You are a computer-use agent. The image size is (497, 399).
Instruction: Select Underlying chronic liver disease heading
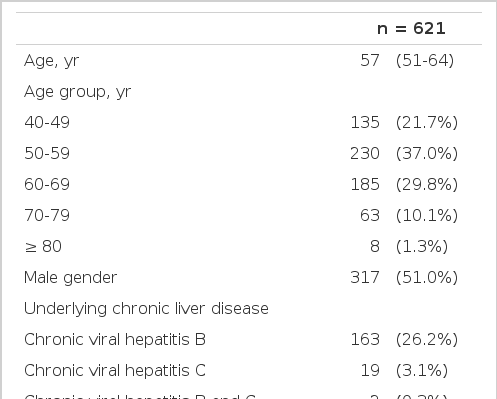[x=146, y=309]
